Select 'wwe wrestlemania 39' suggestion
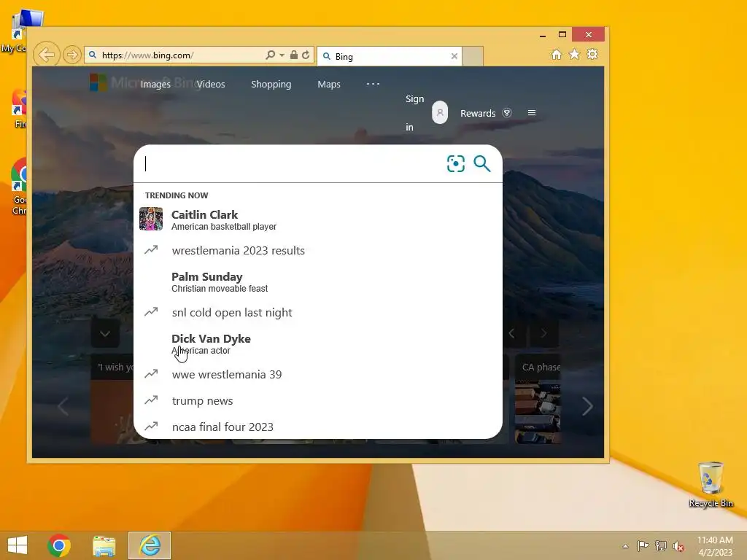Image resolution: width=747 pixels, height=560 pixels. pos(318,374)
